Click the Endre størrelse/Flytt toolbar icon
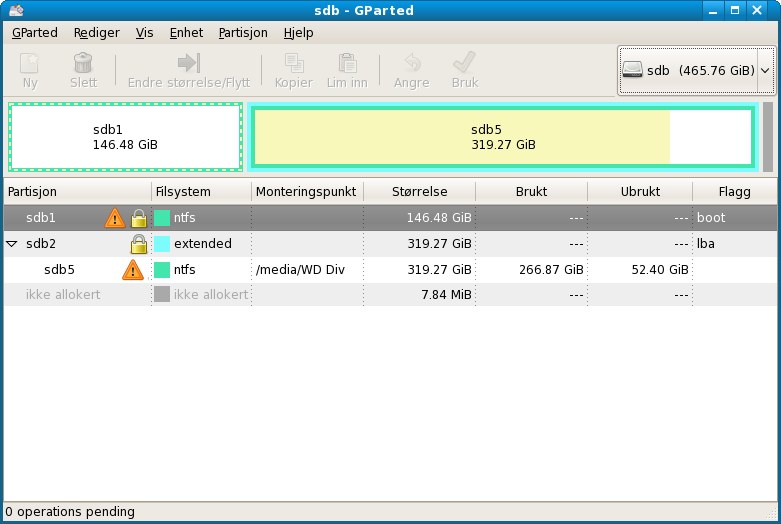The height and width of the screenshot is (524, 781). click(x=189, y=63)
